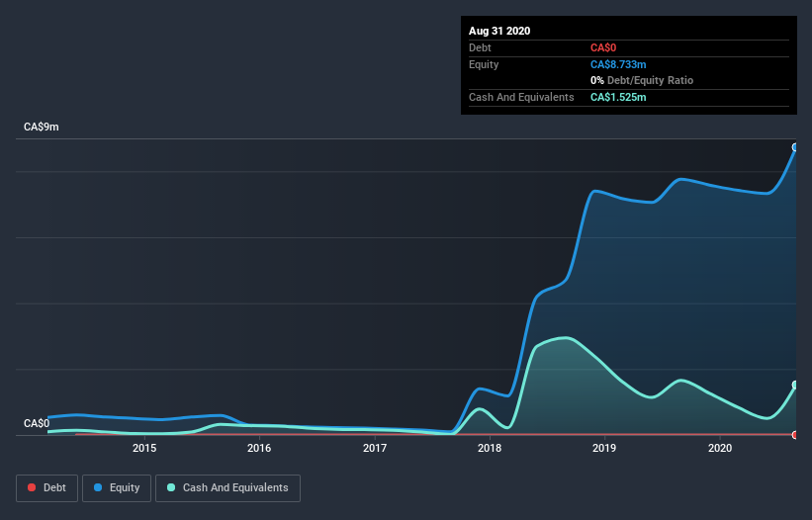The height and width of the screenshot is (520, 812).
Task: Click the teal dot in Cash legend
Action: (171, 487)
